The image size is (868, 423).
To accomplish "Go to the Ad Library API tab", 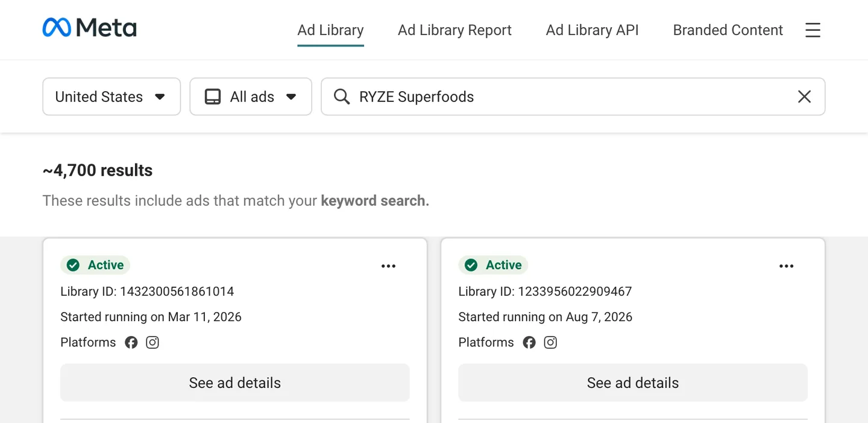I will [x=592, y=30].
